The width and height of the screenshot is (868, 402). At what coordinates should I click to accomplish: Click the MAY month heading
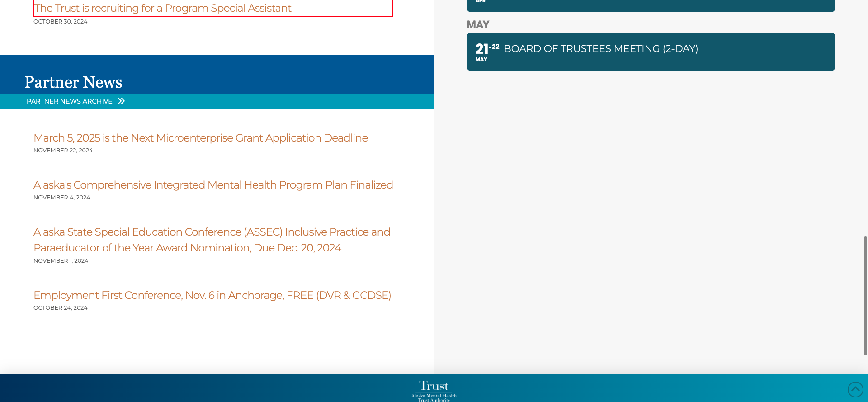click(x=477, y=25)
